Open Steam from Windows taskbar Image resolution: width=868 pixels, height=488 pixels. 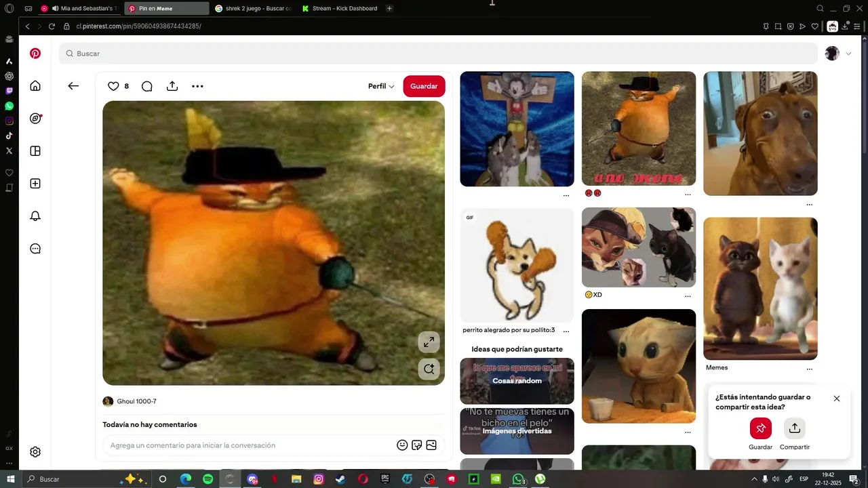340,479
